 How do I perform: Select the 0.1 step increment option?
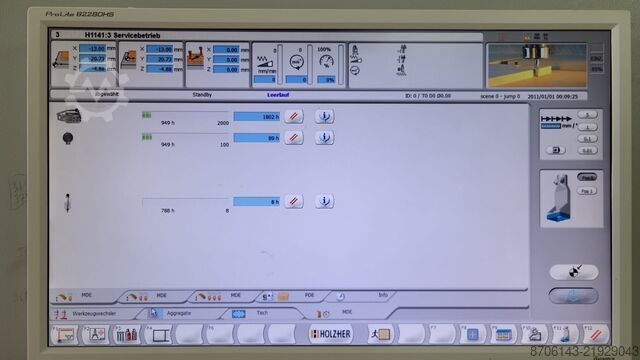pos(587,139)
